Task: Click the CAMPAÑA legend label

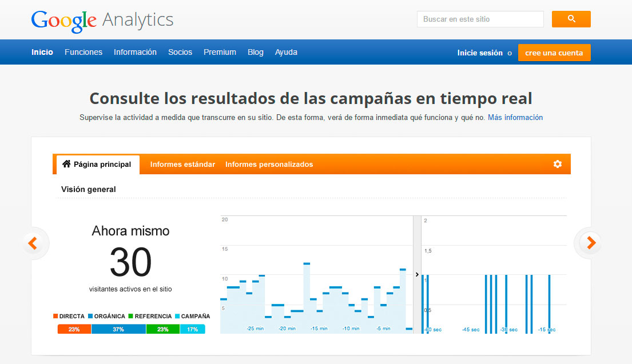Action: coord(196,316)
